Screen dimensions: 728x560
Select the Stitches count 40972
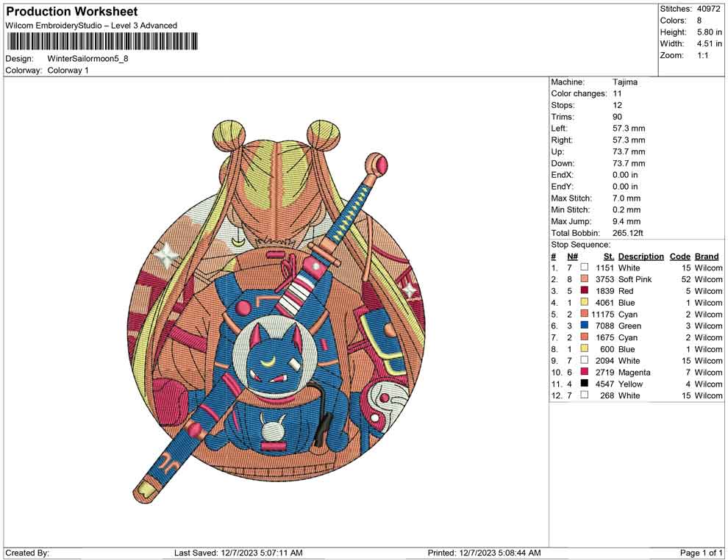click(x=708, y=9)
